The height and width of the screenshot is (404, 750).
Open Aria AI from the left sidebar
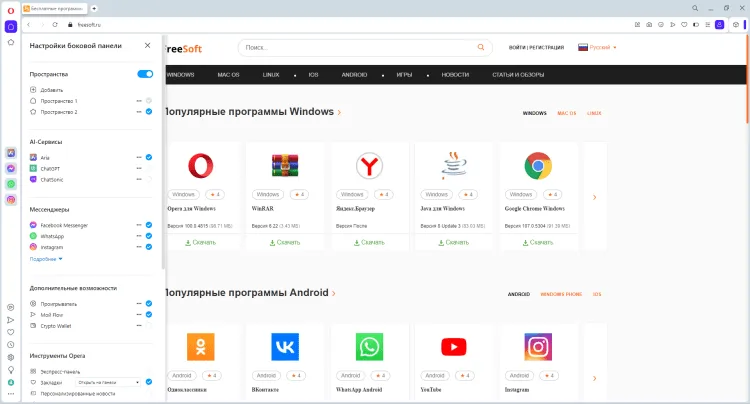(11, 153)
